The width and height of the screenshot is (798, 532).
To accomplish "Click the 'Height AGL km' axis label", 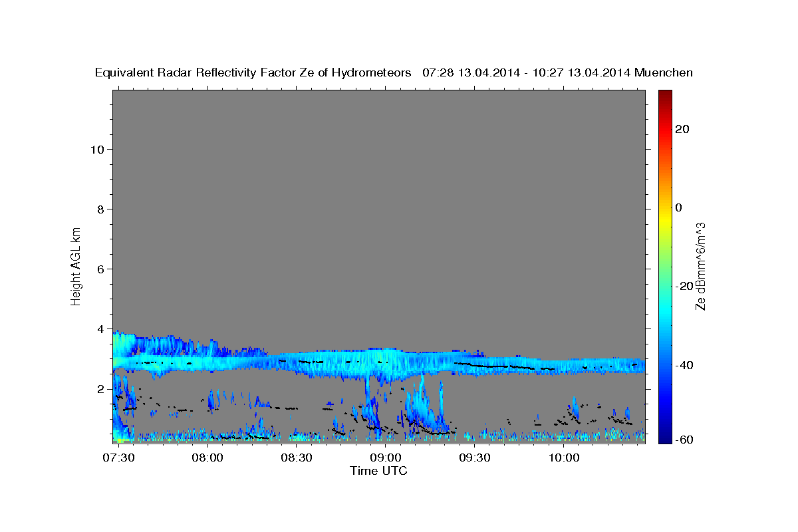I will pyautogui.click(x=76, y=265).
